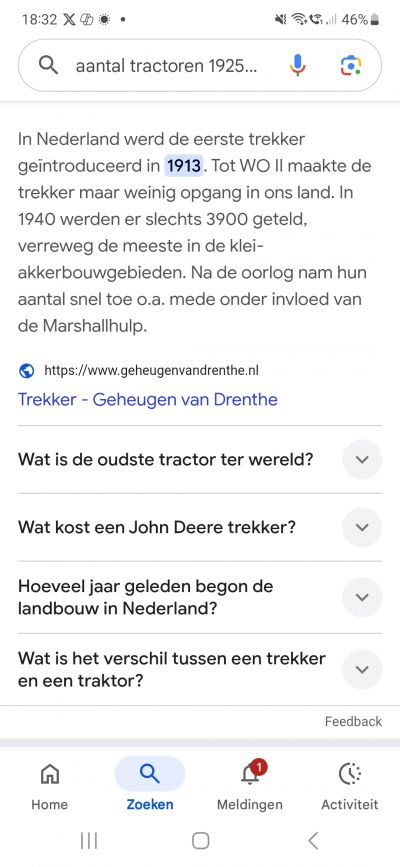The width and height of the screenshot is (400, 867).
Task: Tap the magnifier icon in search bar
Action: pos(49,66)
